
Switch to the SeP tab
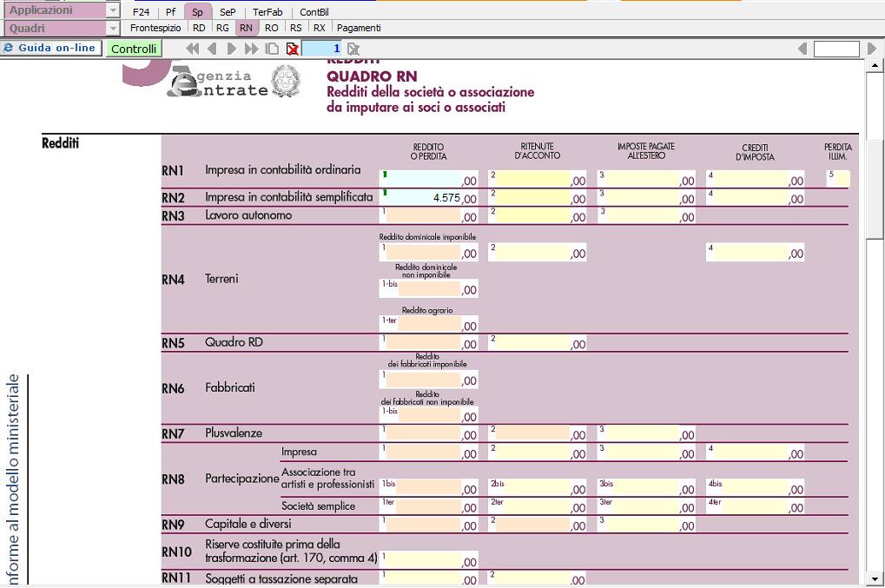click(228, 12)
